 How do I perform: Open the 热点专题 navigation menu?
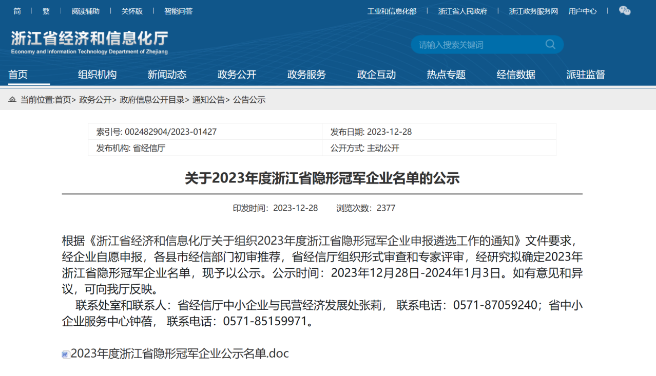[x=446, y=75]
